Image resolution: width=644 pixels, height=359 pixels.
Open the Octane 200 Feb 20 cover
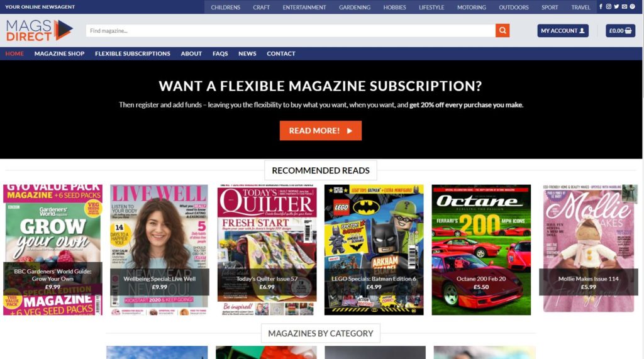click(481, 250)
